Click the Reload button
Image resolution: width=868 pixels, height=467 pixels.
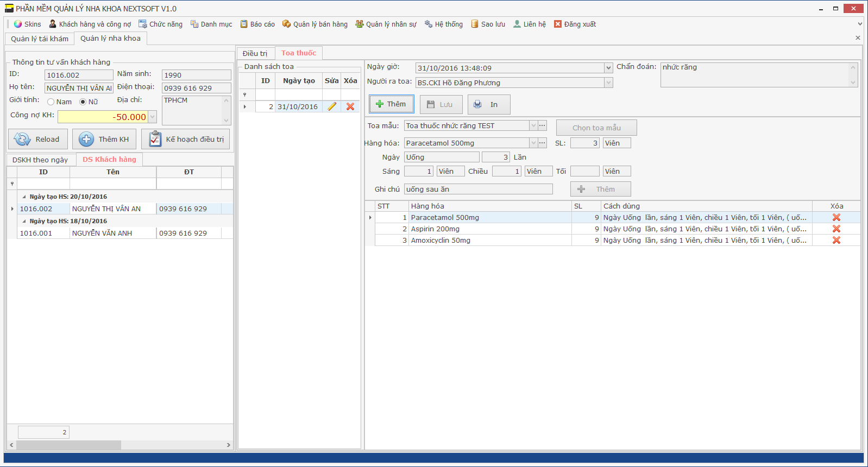point(38,140)
